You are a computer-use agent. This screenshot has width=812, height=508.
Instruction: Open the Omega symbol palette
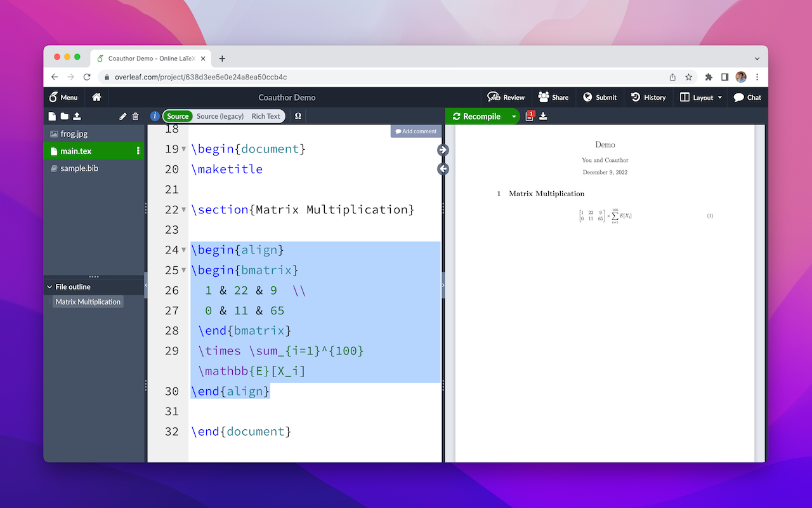(298, 116)
